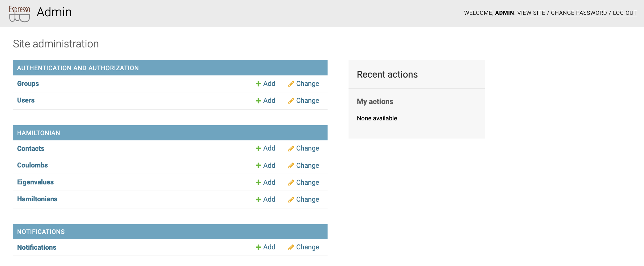Click the None available text

(377, 118)
